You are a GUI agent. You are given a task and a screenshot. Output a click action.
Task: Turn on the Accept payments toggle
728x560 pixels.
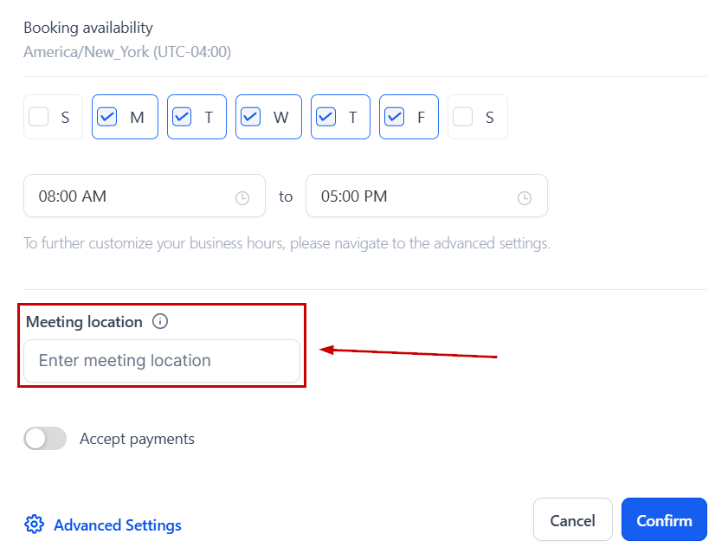point(45,439)
